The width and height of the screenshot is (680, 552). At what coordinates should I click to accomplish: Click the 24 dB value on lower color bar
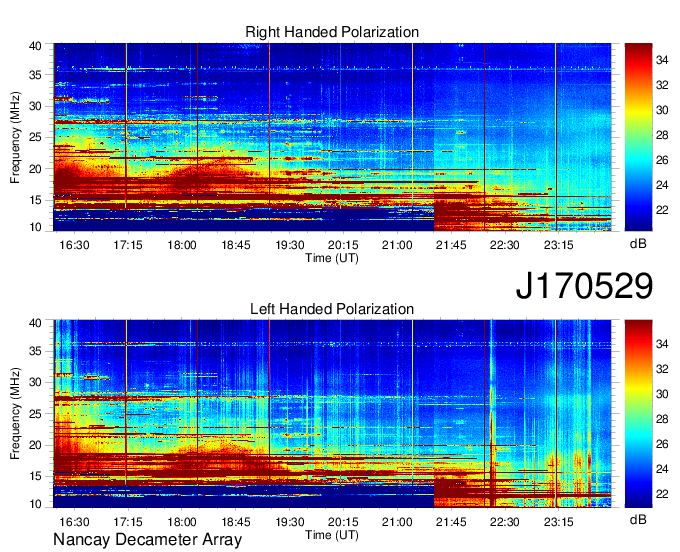click(662, 469)
